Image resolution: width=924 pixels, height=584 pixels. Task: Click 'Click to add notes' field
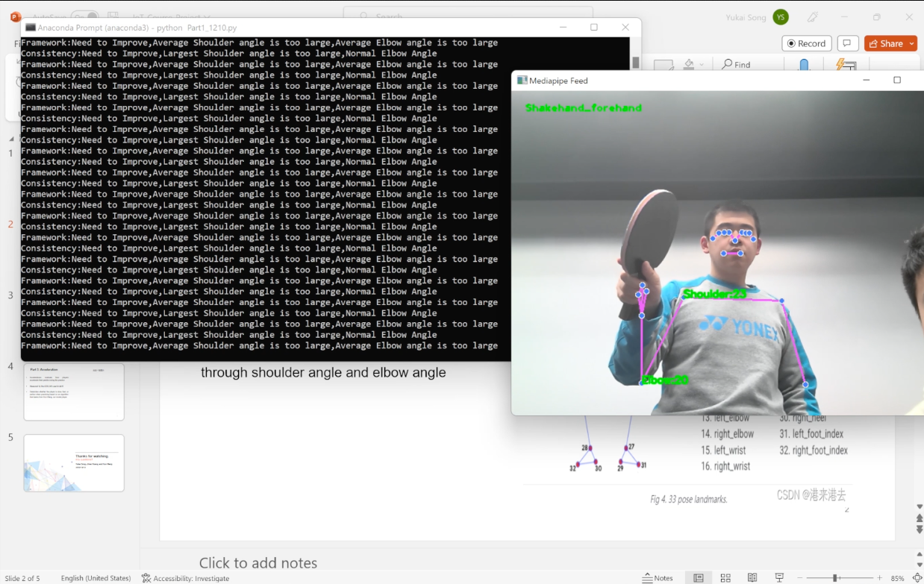pyautogui.click(x=258, y=563)
